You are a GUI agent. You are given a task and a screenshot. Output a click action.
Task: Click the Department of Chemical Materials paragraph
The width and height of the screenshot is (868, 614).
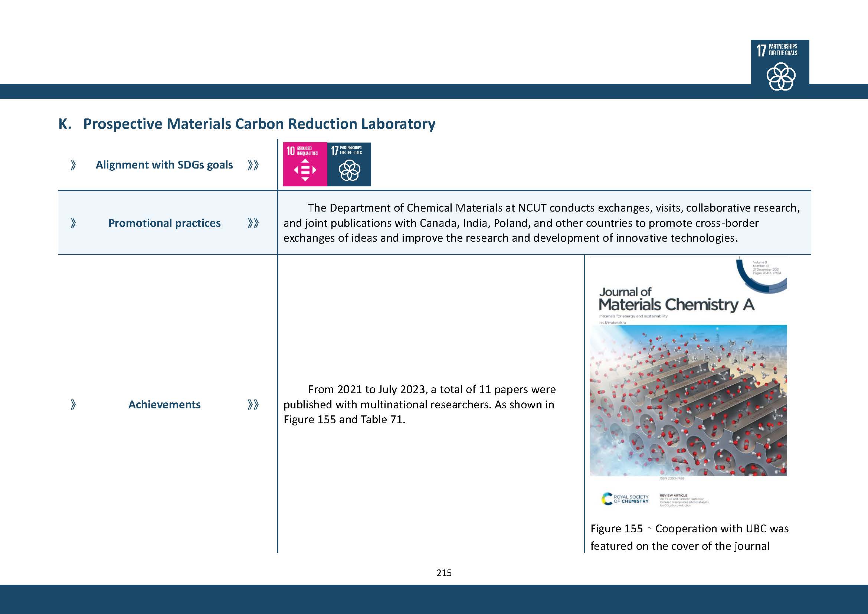[541, 223]
